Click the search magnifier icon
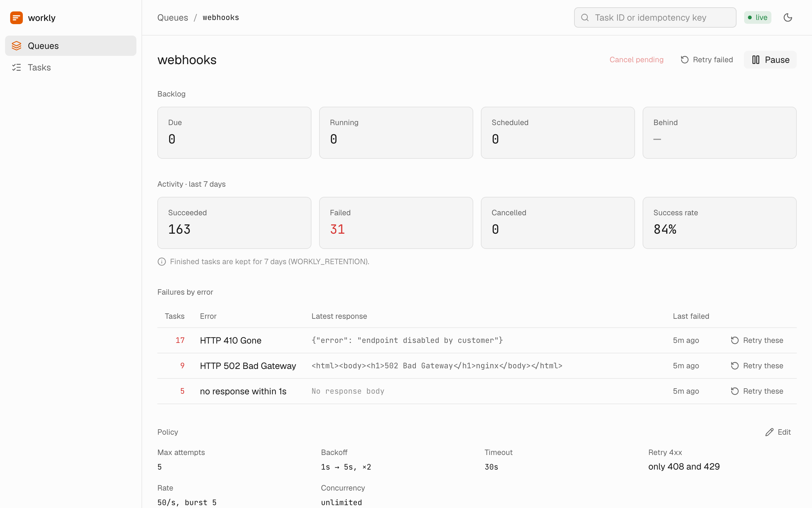 point(585,17)
